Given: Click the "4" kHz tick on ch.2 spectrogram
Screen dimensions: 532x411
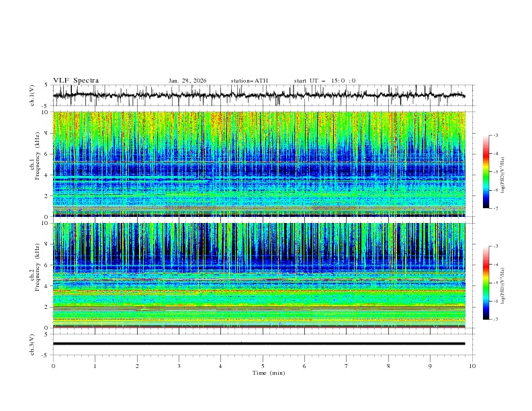Looking at the screenshot, I should click(x=47, y=286).
